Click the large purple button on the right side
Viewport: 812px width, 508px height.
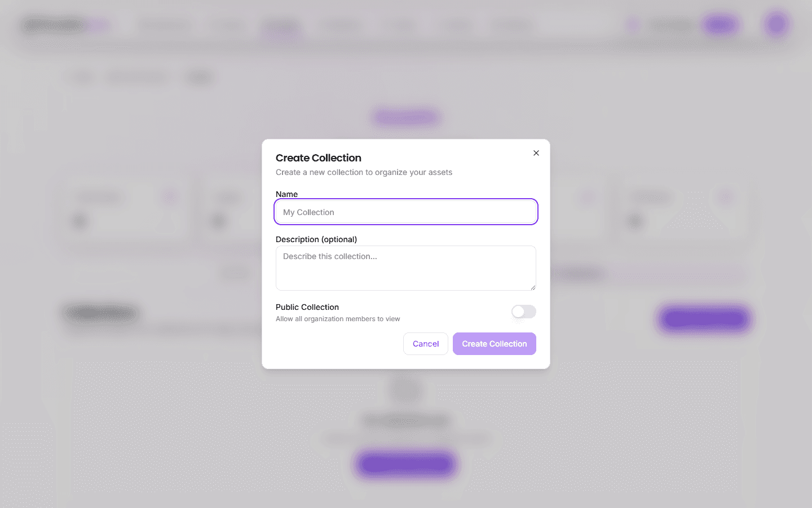[x=703, y=318]
